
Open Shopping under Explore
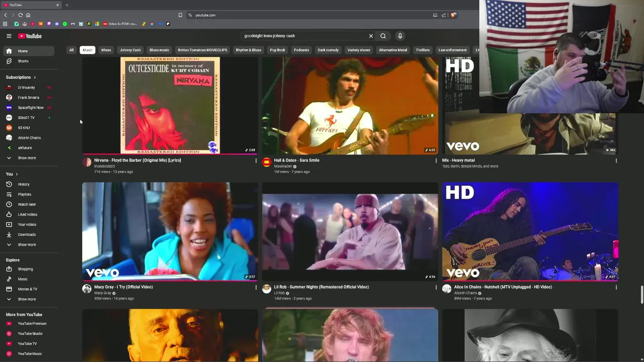(x=28, y=269)
